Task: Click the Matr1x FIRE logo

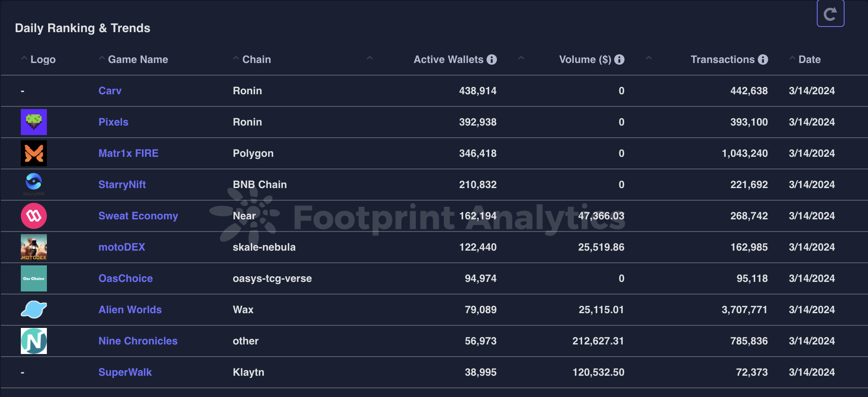Action: (34, 153)
